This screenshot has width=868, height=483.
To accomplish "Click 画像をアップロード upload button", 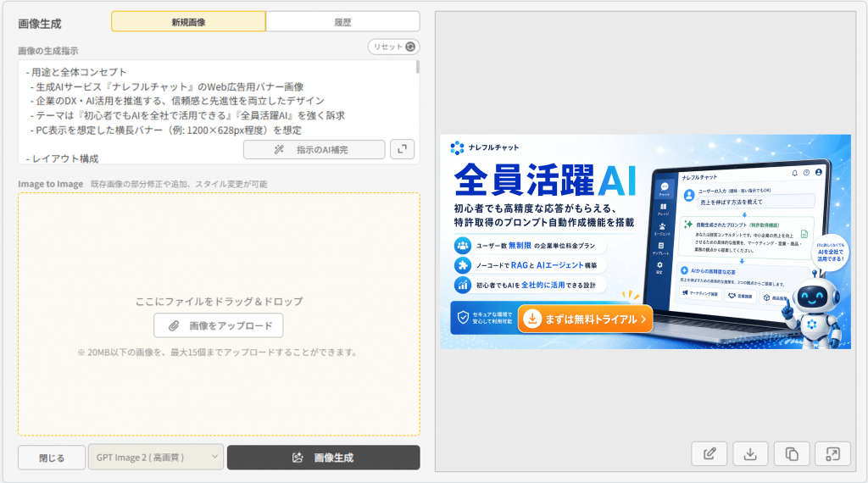I will coord(219,325).
